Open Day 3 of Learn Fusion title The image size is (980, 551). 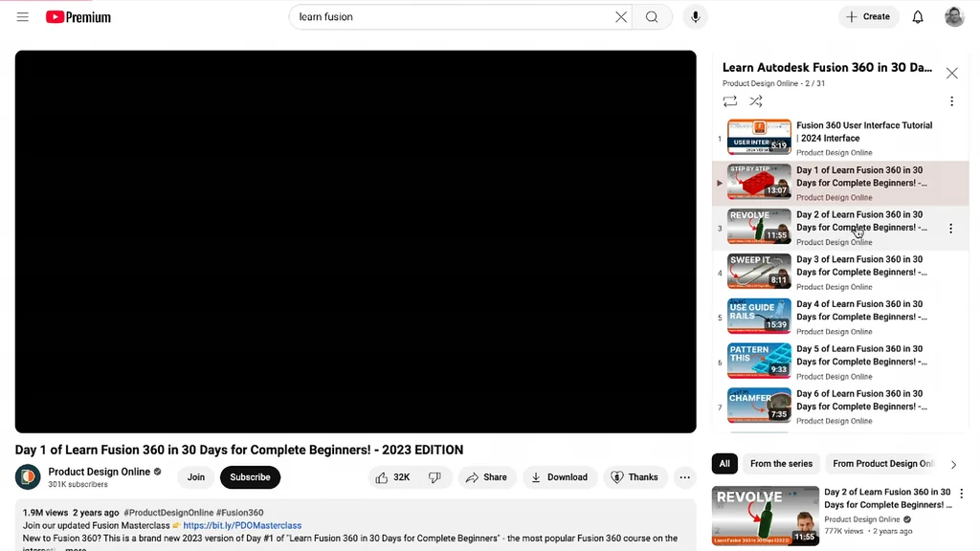(x=861, y=266)
